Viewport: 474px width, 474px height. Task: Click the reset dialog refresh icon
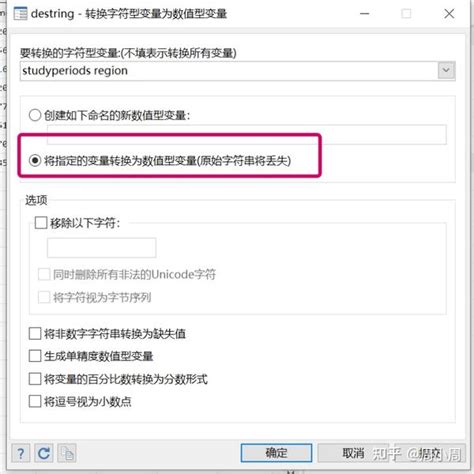coord(44,453)
